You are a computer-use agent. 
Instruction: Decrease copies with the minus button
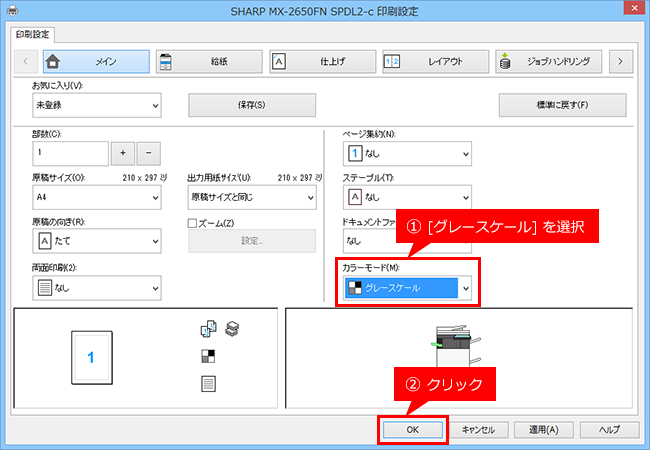pos(148,153)
